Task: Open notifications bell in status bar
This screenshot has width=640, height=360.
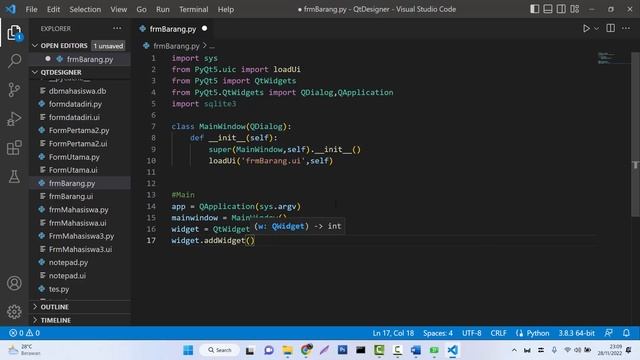Action: coord(626,333)
